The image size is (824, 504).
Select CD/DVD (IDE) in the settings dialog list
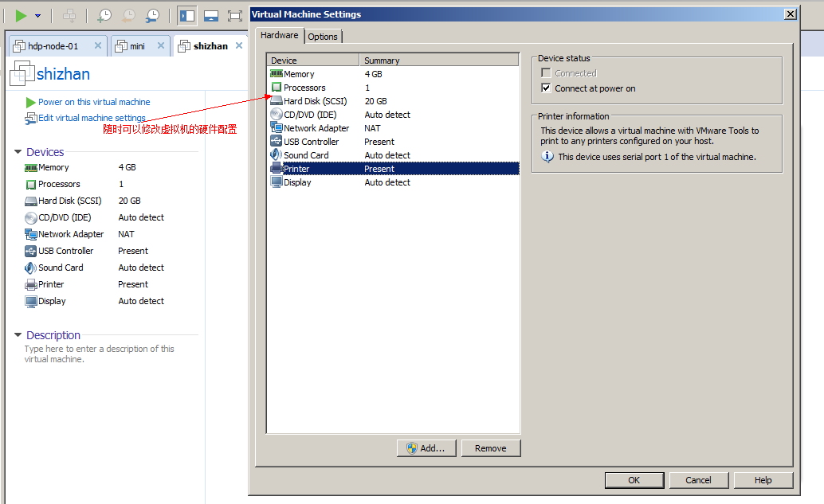point(394,115)
